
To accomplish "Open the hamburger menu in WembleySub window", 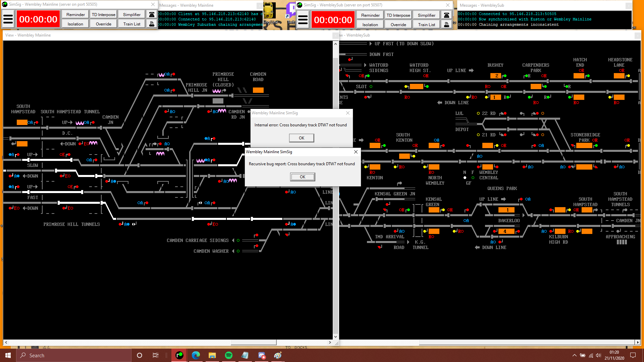I will click(303, 20).
